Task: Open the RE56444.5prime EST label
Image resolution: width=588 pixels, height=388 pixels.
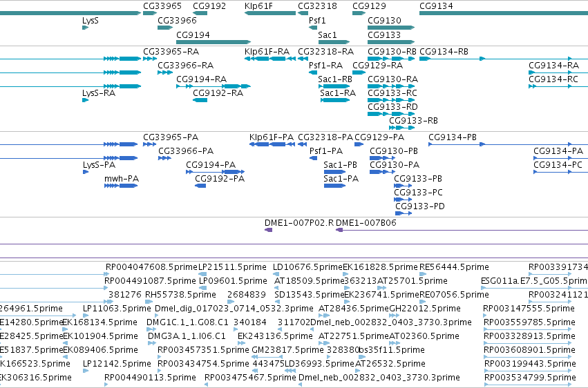Action: 454,267
